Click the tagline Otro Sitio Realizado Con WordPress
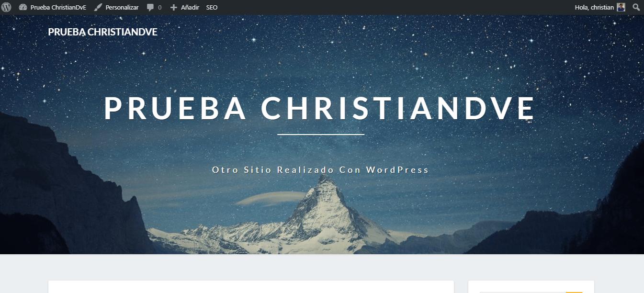The height and width of the screenshot is (293, 644). point(320,169)
